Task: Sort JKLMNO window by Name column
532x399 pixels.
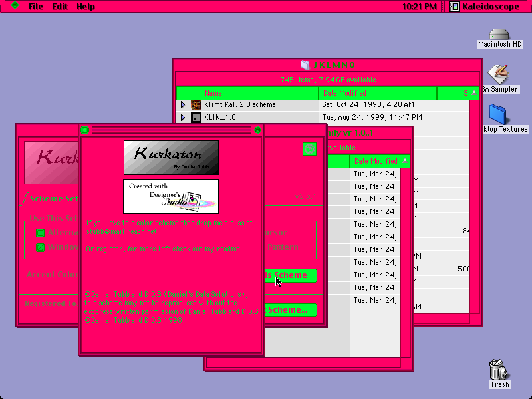Action: point(247,93)
